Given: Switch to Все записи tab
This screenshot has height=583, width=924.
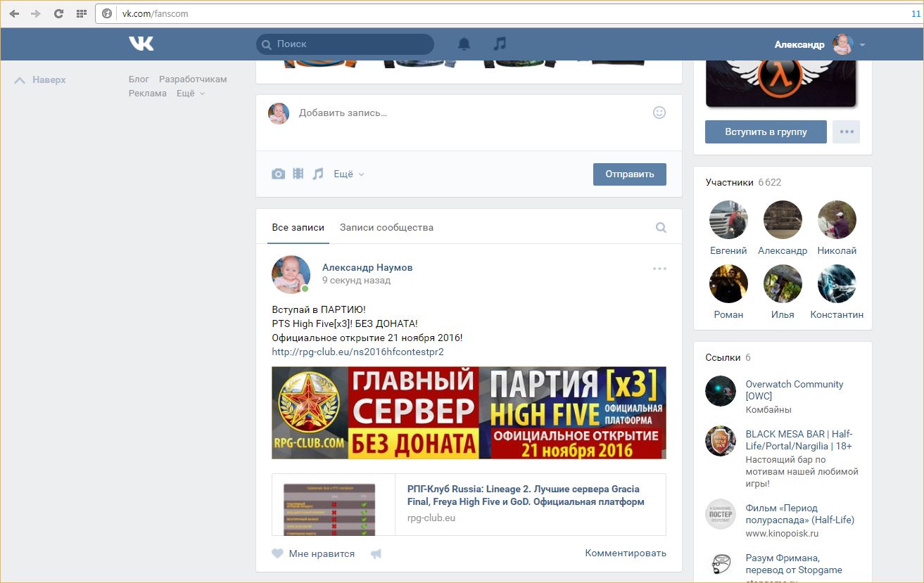Looking at the screenshot, I should [x=298, y=227].
